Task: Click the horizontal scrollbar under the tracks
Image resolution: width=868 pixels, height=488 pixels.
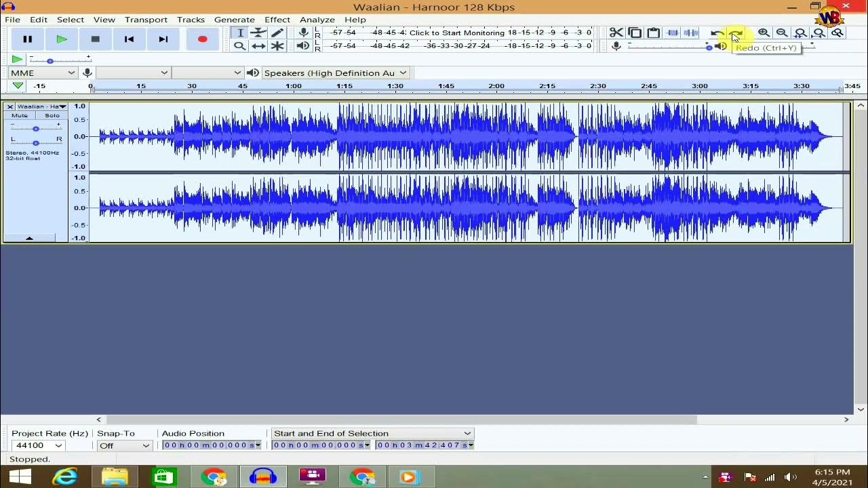Action: 401,420
